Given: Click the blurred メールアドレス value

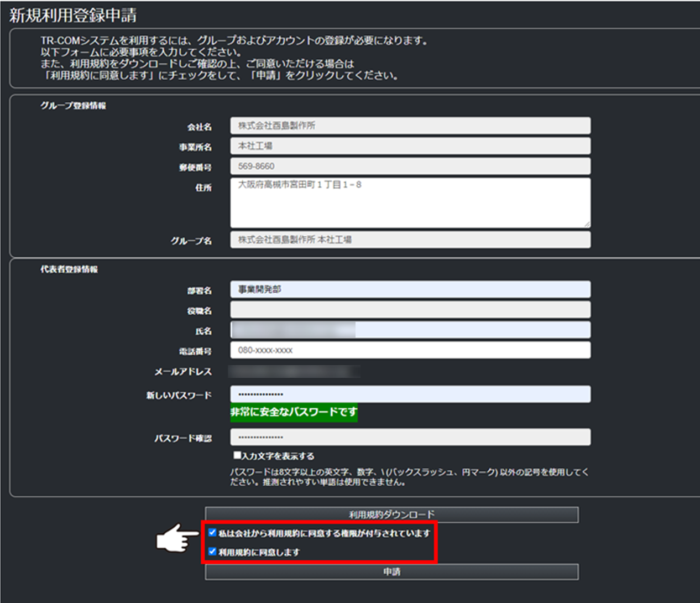Looking at the screenshot, I should pos(294,371).
